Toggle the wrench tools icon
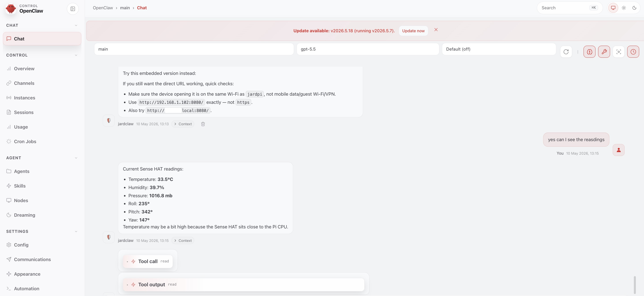Image resolution: width=644 pixels, height=296 pixels. tap(604, 52)
